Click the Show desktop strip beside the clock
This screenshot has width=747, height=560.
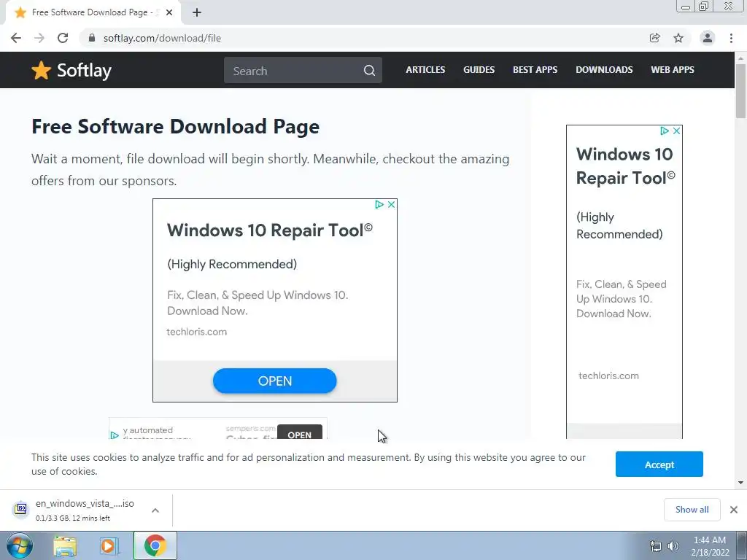pyautogui.click(x=741, y=546)
